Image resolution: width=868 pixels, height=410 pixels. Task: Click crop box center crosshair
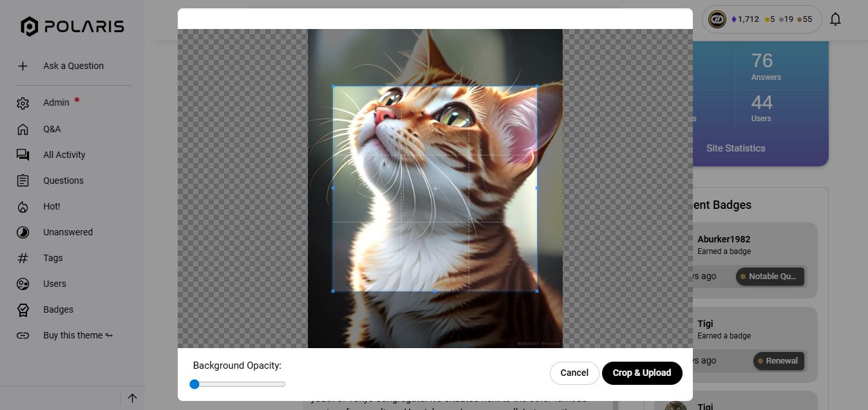click(435, 188)
